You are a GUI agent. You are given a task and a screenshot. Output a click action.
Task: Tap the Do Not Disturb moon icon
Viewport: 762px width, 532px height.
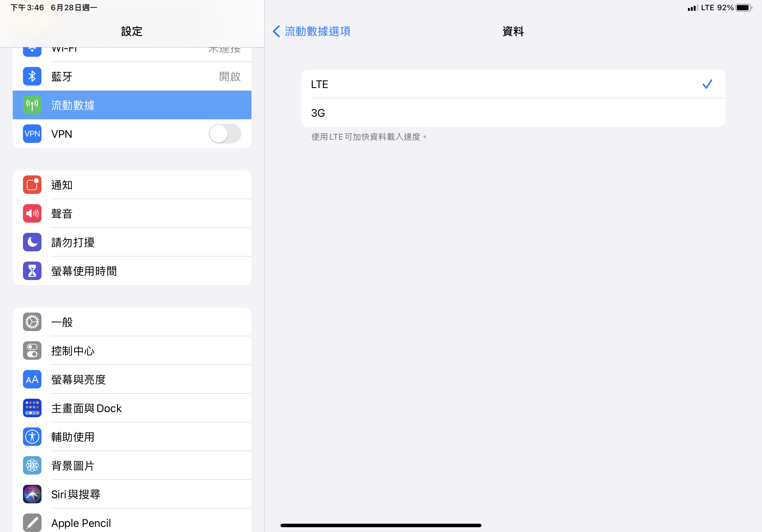[x=32, y=242]
